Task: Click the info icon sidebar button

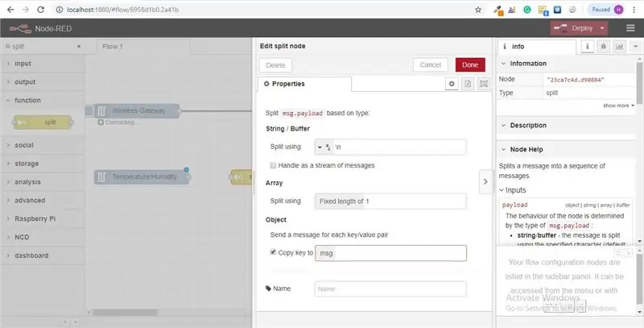Action: [x=588, y=47]
